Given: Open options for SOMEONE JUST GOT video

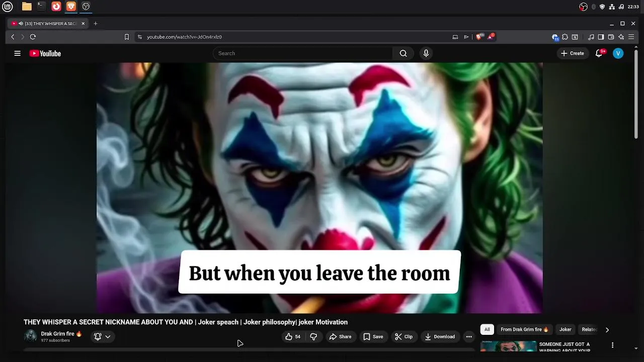Looking at the screenshot, I should point(612,345).
